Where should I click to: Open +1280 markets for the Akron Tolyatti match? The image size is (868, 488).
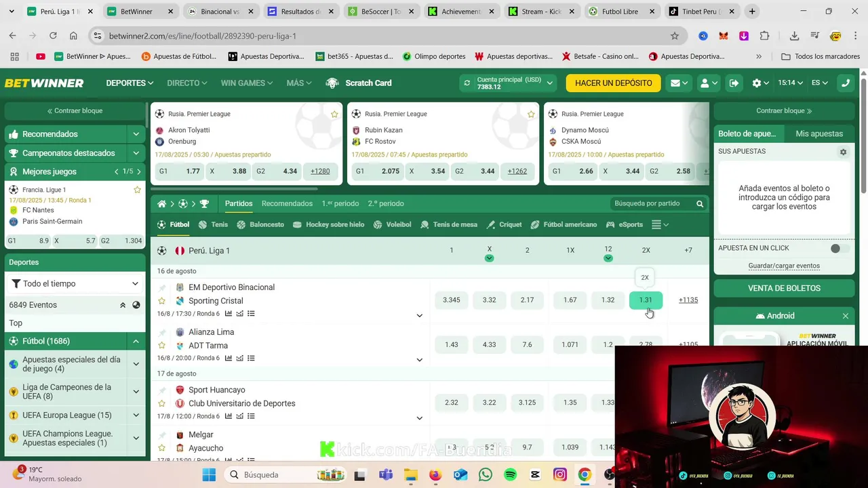tap(320, 171)
